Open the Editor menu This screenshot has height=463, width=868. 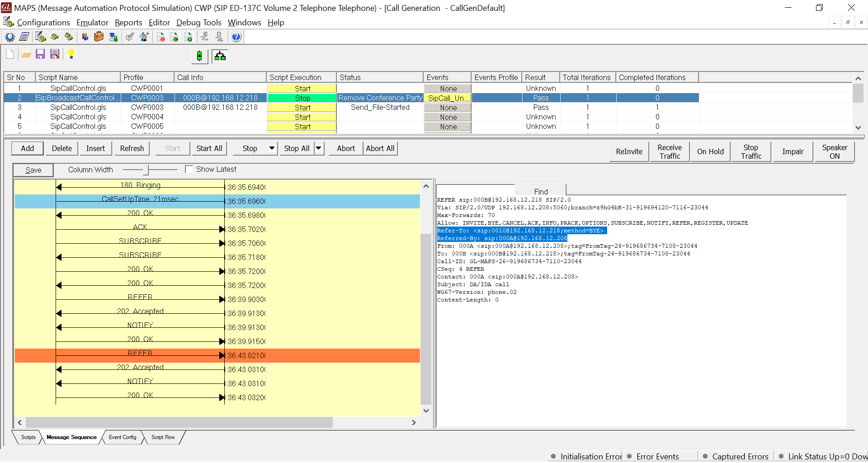(x=159, y=23)
